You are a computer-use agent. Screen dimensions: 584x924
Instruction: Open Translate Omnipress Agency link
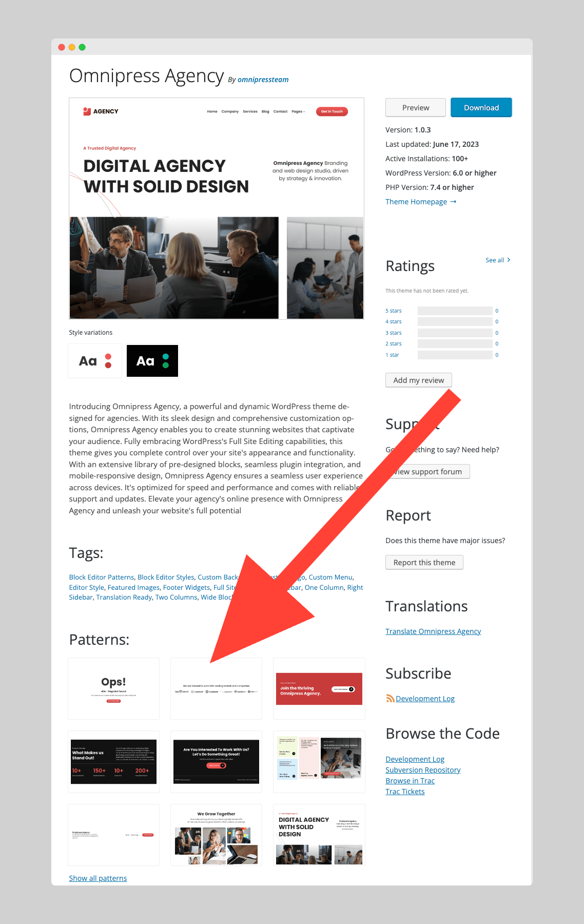pyautogui.click(x=433, y=631)
